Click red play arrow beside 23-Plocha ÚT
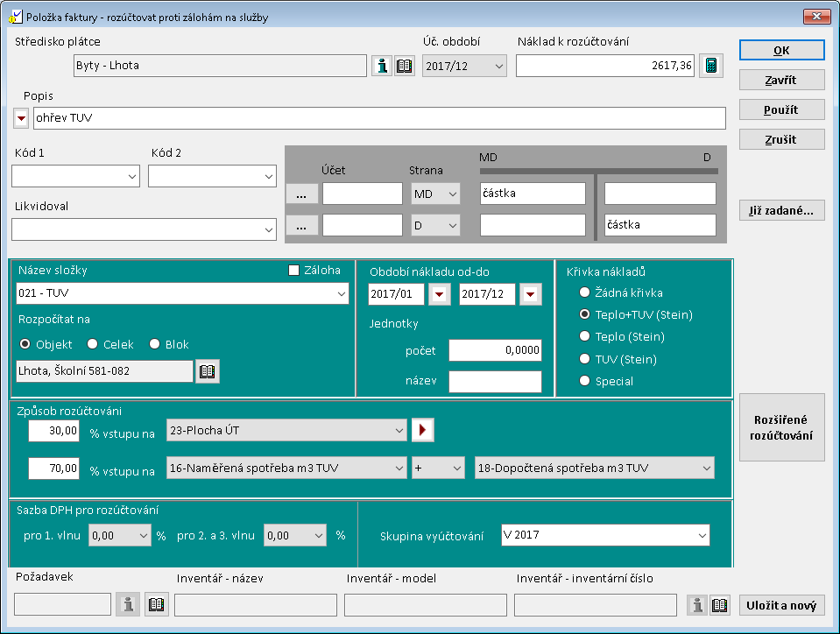The image size is (840, 634). 424,430
